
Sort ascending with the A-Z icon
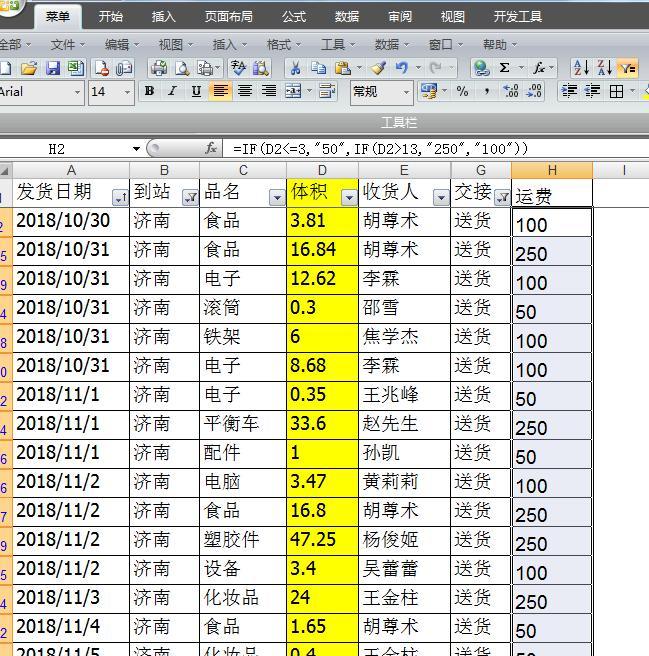(581, 68)
